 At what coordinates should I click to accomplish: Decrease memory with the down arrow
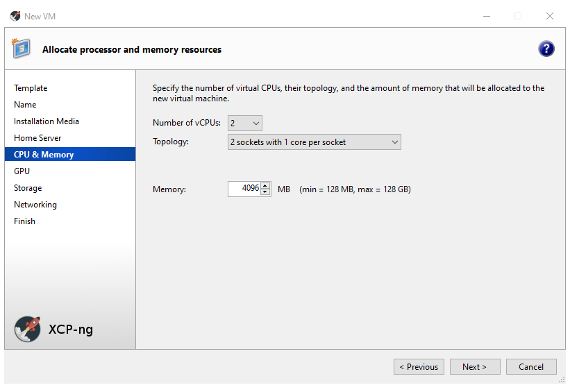(265, 192)
